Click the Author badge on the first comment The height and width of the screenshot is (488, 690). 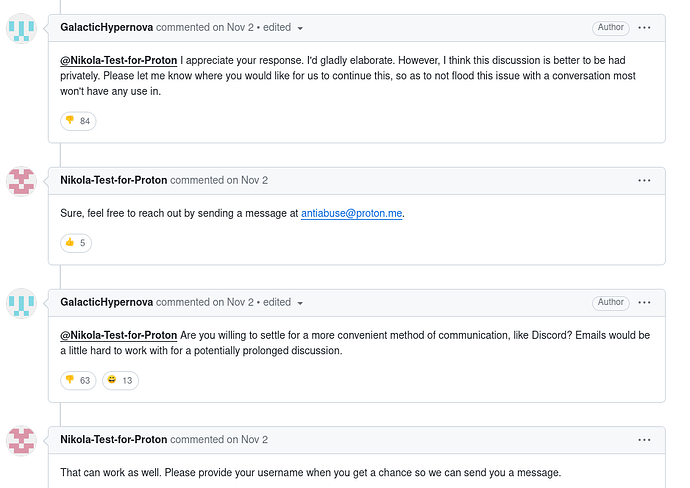610,28
